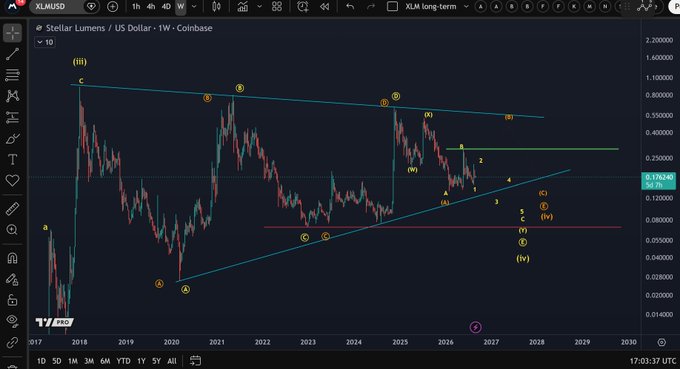This screenshot has height=369, width=680.
Task: Expand the indicator templates dropdown arrow
Action: [x=259, y=7]
